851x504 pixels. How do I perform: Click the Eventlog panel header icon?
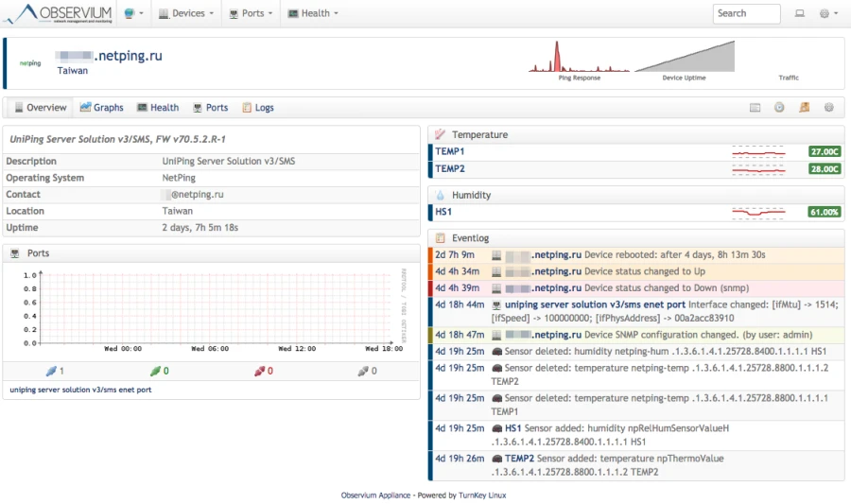tap(440, 238)
